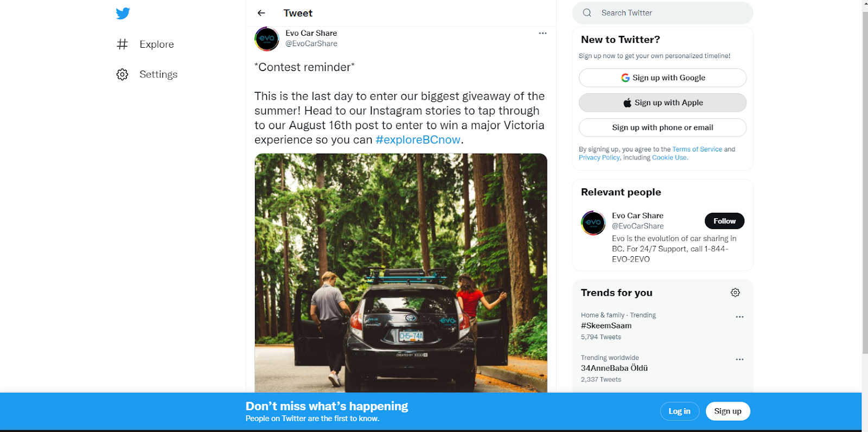Open the tweet's car photo

click(401, 272)
